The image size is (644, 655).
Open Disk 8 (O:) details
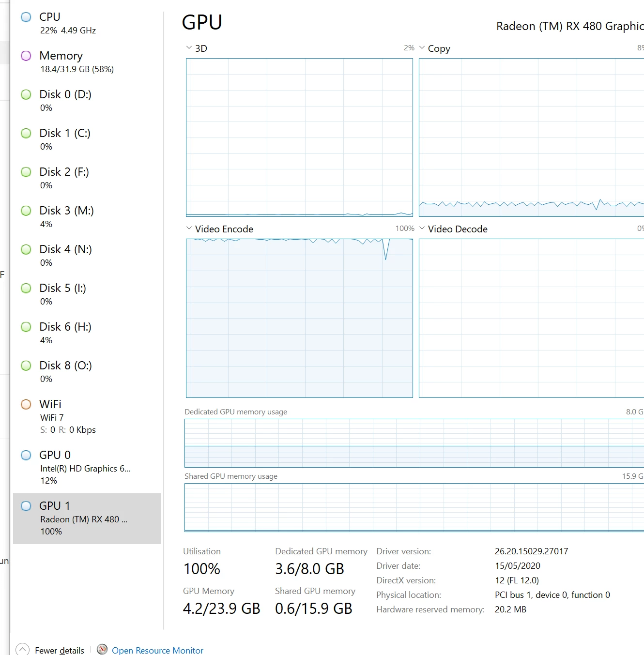coord(87,372)
